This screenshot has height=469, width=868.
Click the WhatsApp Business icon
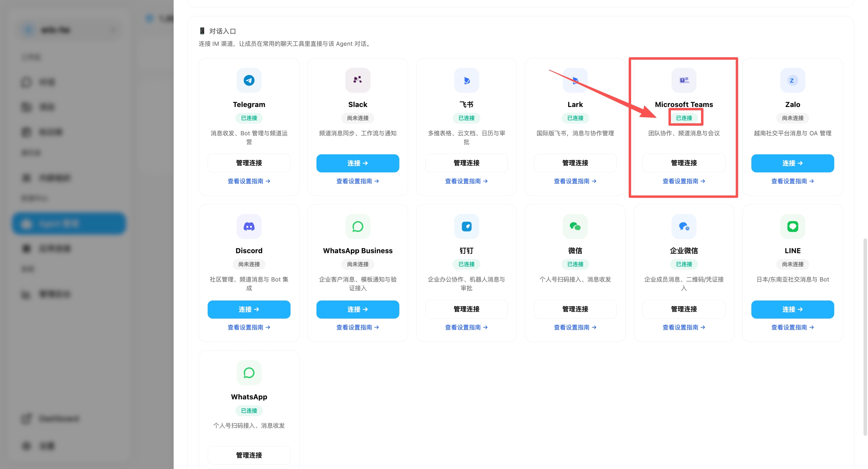[357, 226]
